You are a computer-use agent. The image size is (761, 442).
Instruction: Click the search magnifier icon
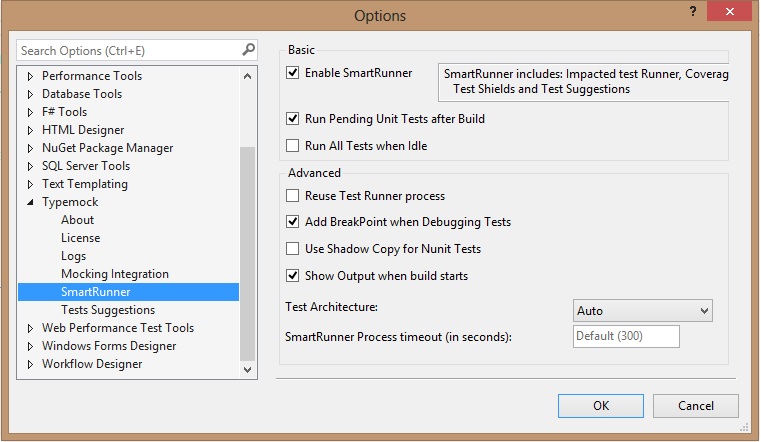click(248, 49)
